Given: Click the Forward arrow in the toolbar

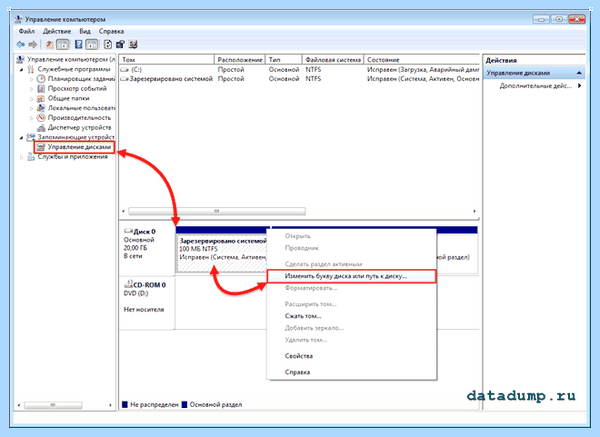Looking at the screenshot, I should click(33, 45).
